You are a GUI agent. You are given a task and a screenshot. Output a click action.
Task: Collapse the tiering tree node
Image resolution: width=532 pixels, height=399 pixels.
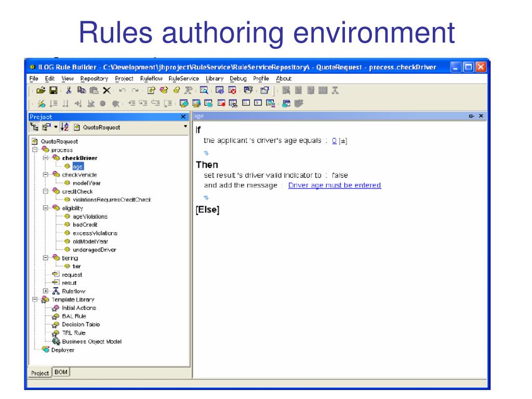click(x=46, y=258)
